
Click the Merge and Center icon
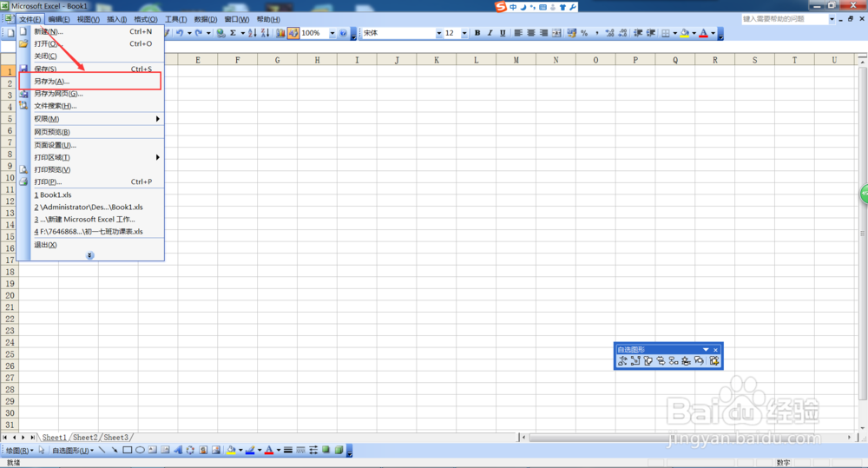click(x=557, y=33)
